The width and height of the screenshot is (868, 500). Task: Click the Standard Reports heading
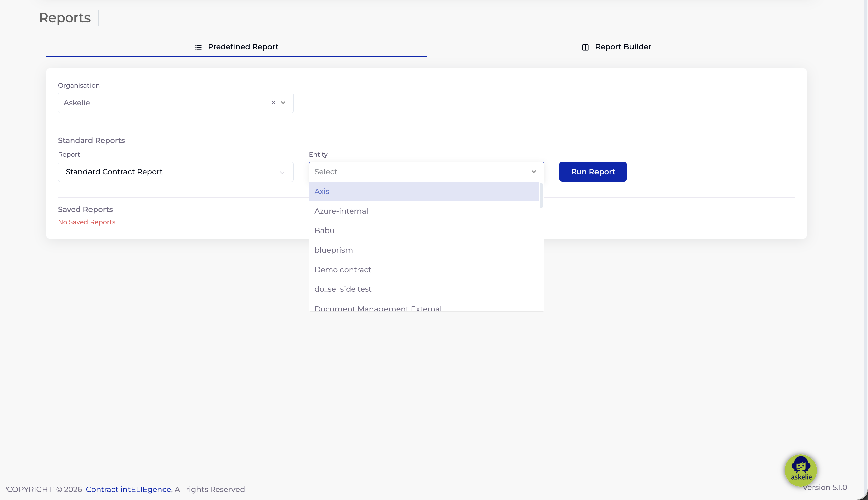(x=91, y=140)
